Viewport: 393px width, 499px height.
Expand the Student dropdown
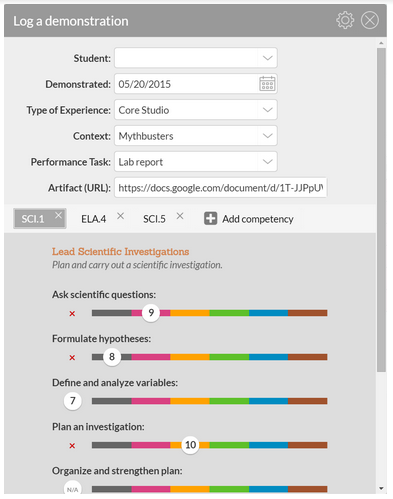pyautogui.click(x=267, y=58)
